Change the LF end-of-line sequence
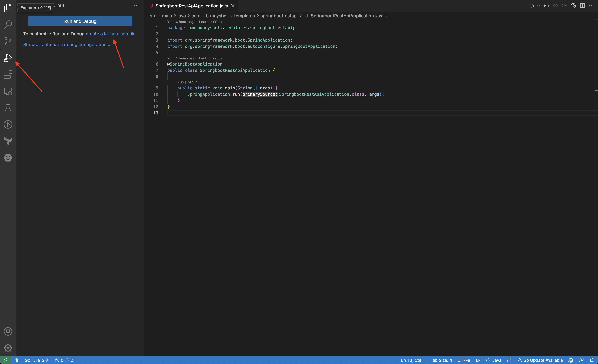 pyautogui.click(x=478, y=360)
